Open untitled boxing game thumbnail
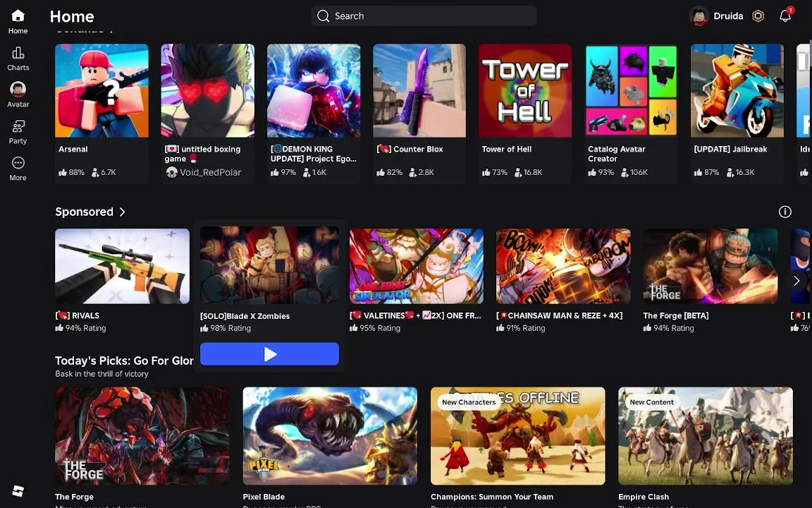The height and width of the screenshot is (508, 812). [x=208, y=91]
